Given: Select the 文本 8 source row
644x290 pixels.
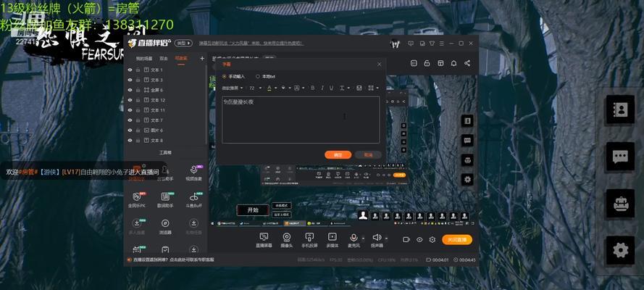Looking at the screenshot, I should pyautogui.click(x=166, y=141).
